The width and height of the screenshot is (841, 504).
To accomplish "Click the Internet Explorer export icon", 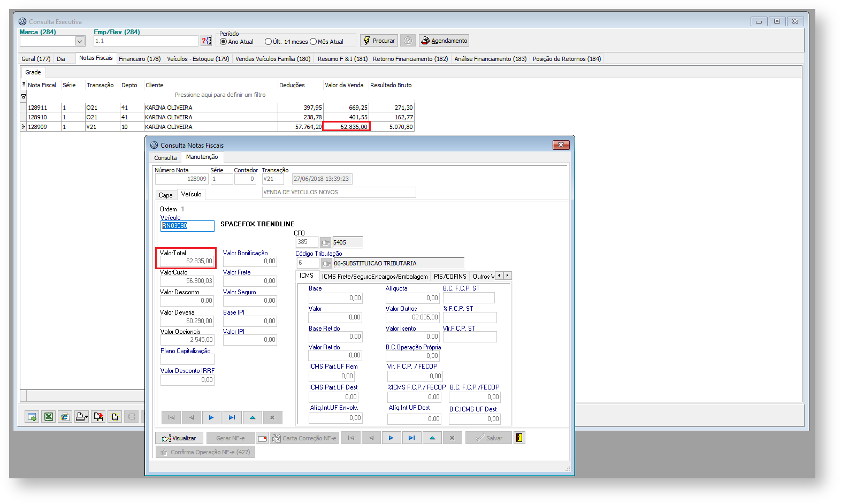I will [65, 417].
